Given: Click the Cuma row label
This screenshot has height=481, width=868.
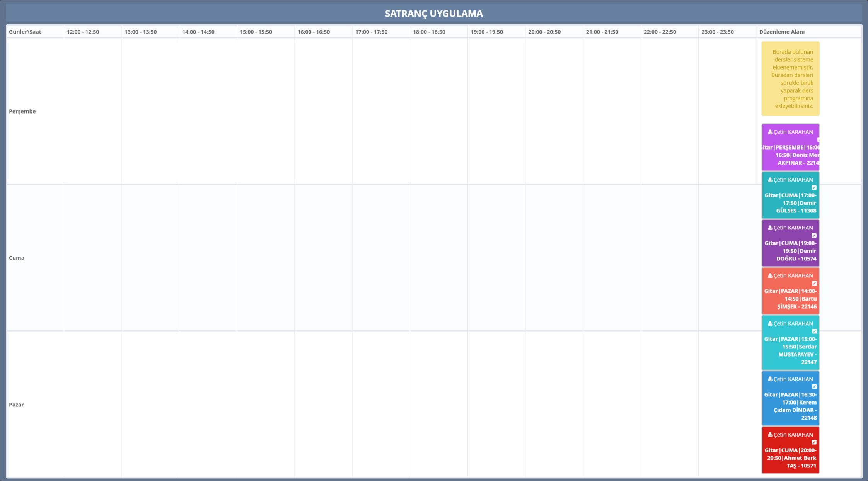Looking at the screenshot, I should pos(17,258).
